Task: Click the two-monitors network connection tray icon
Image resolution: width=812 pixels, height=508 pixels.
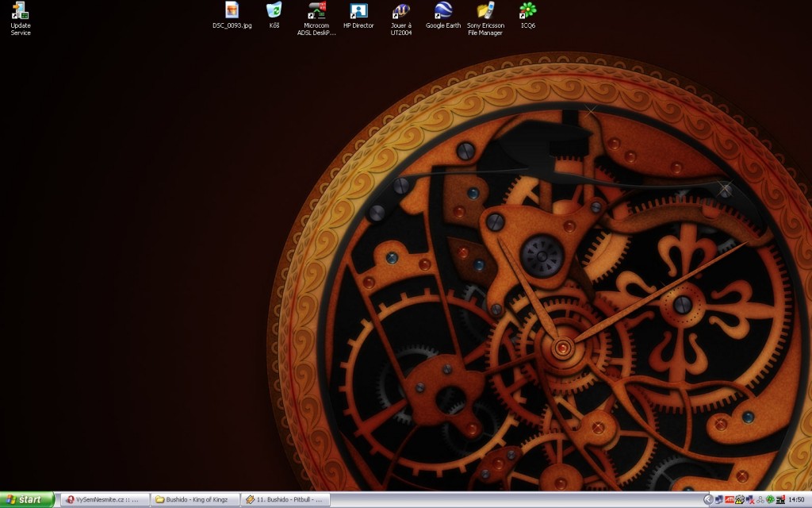Action: coord(718,500)
